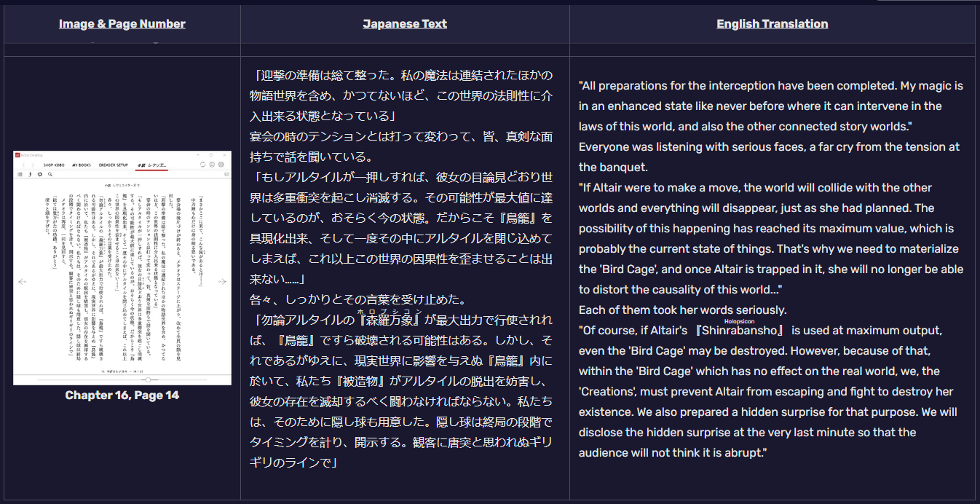980x504 pixels.
Task: Click the English line starting 'the 'Bird Cage', and once Altair'
Action: 771,269
